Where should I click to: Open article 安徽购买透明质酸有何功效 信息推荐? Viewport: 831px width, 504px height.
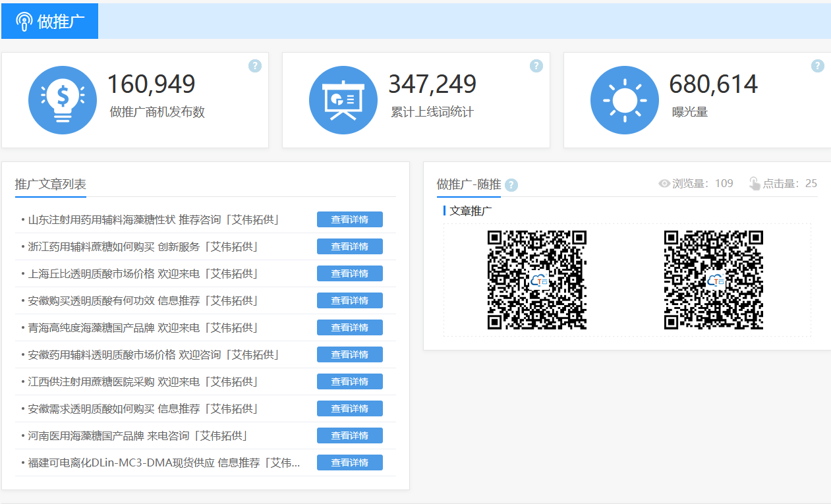[x=144, y=300]
